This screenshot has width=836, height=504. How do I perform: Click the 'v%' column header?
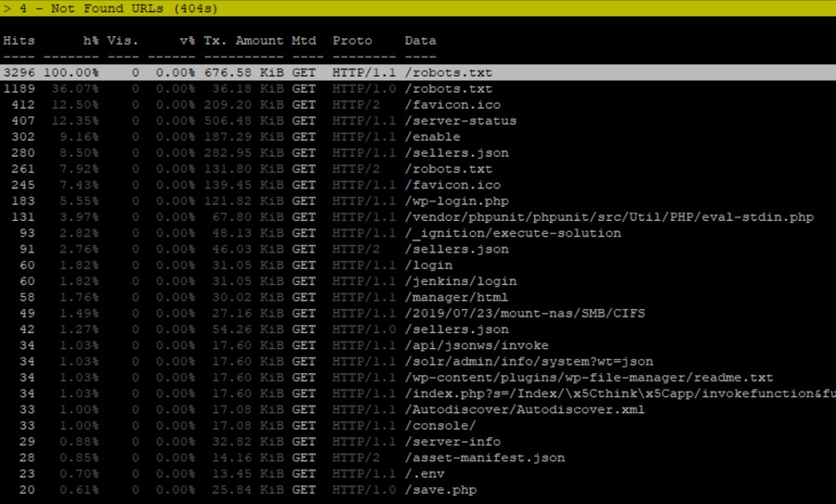[x=187, y=41]
